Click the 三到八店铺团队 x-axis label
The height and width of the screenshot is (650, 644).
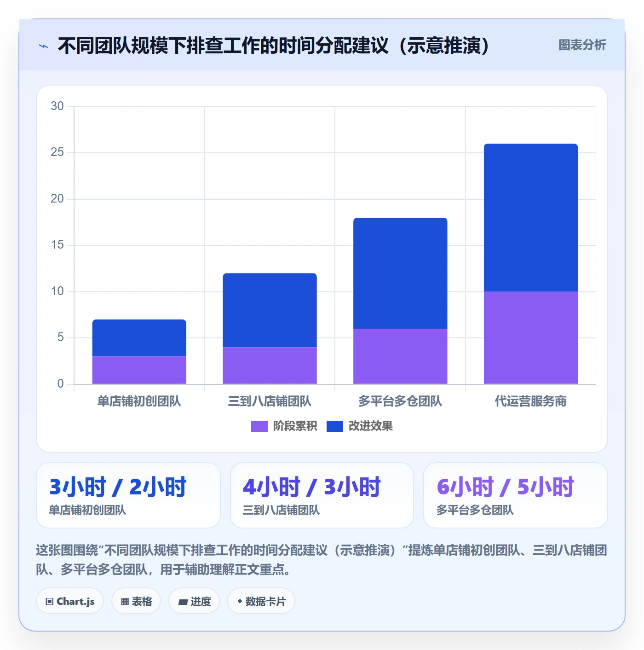tap(270, 401)
